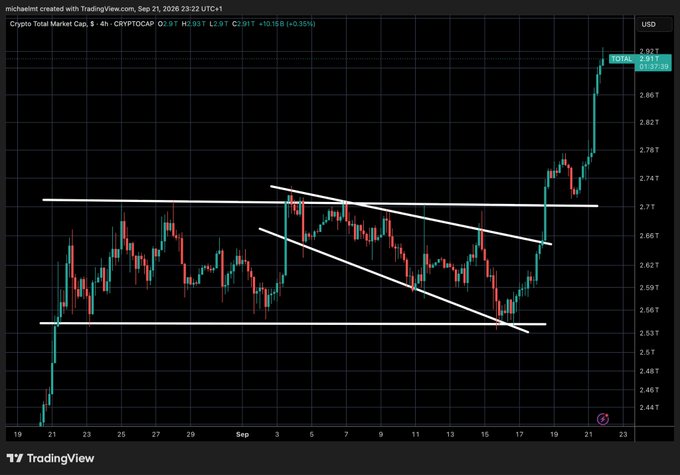This screenshot has height=475, width=680.
Task: Click the 15 date label on time axis
Action: click(485, 434)
